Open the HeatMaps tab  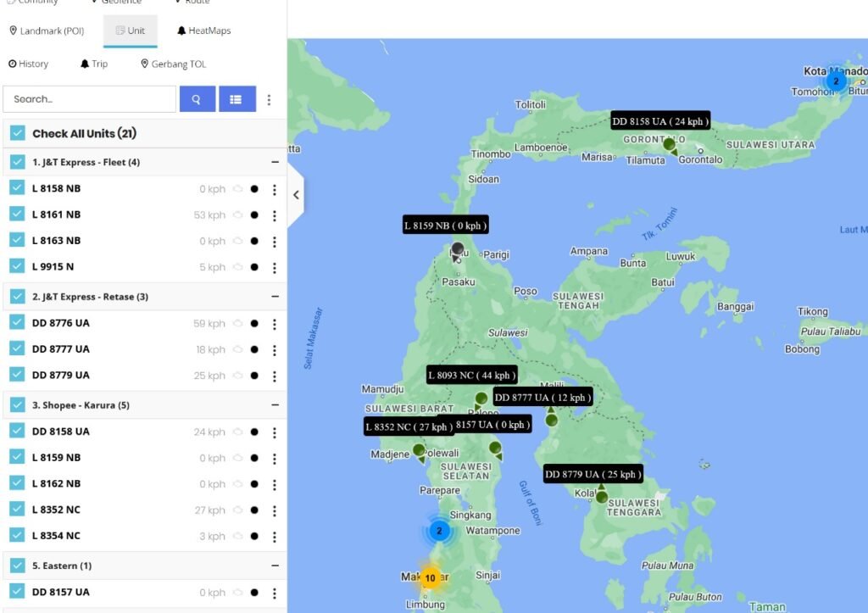(203, 31)
